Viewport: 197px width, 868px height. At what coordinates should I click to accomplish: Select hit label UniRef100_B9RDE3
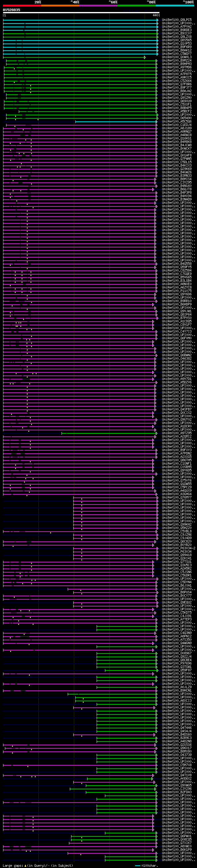(177, 30)
